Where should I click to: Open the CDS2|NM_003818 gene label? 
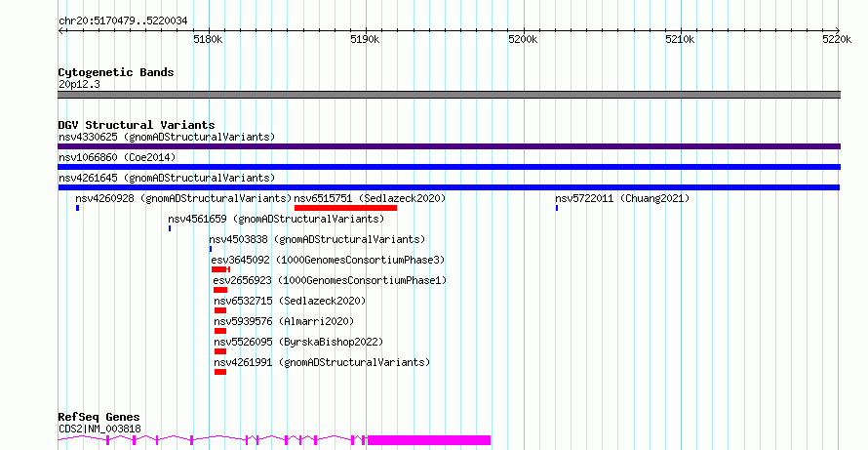[99, 429]
